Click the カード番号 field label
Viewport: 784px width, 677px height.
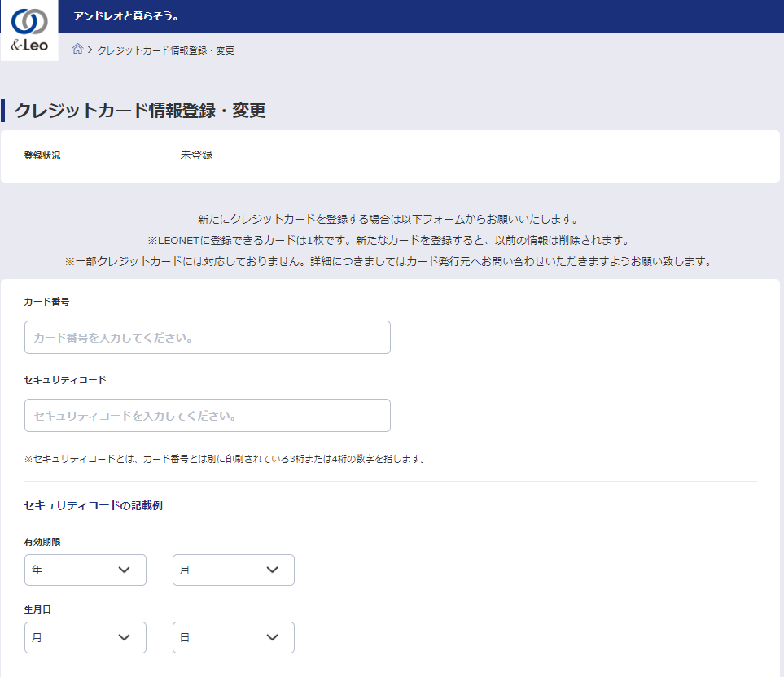click(47, 302)
